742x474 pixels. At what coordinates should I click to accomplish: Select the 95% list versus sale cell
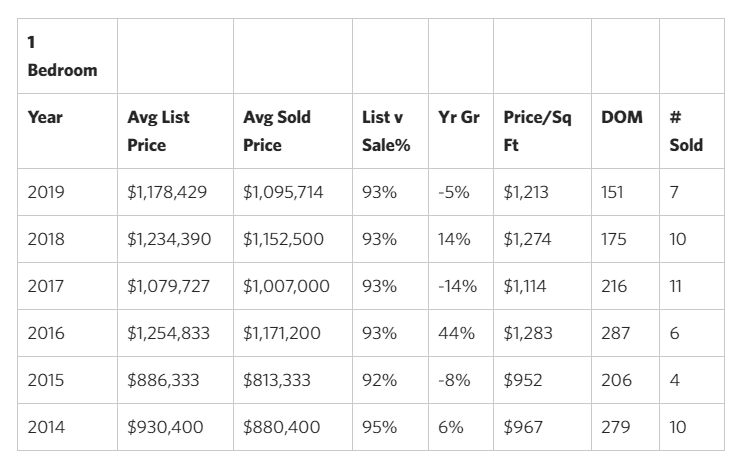pyautogui.click(x=380, y=427)
